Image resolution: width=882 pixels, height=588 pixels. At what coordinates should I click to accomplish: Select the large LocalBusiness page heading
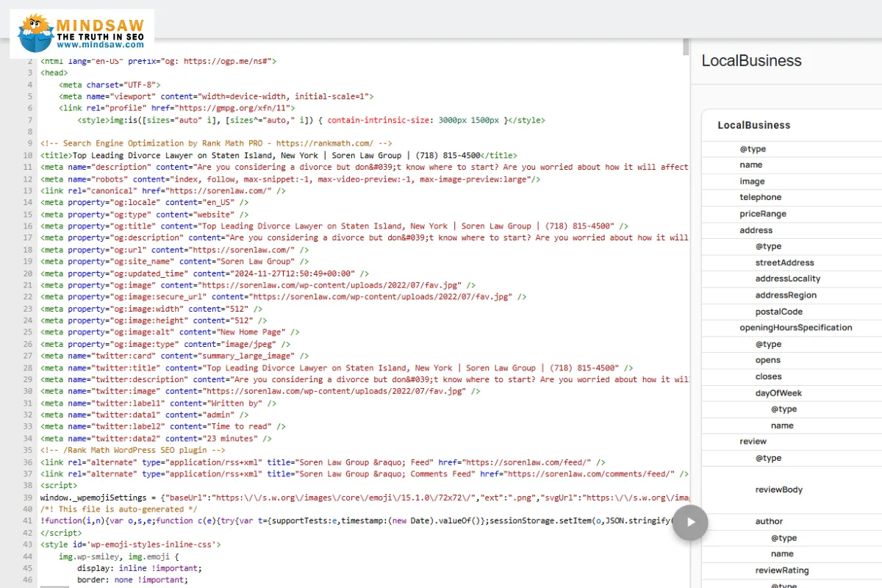tap(751, 61)
